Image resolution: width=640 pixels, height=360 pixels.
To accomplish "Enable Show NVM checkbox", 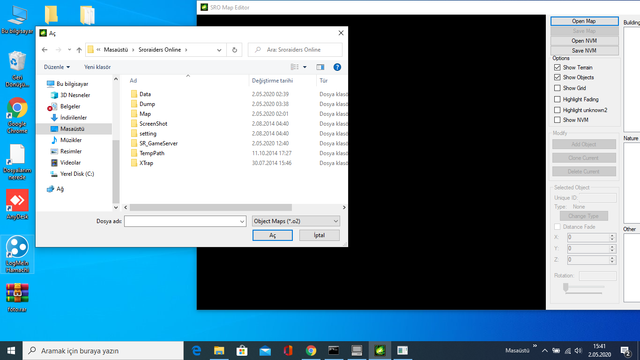I will point(557,120).
